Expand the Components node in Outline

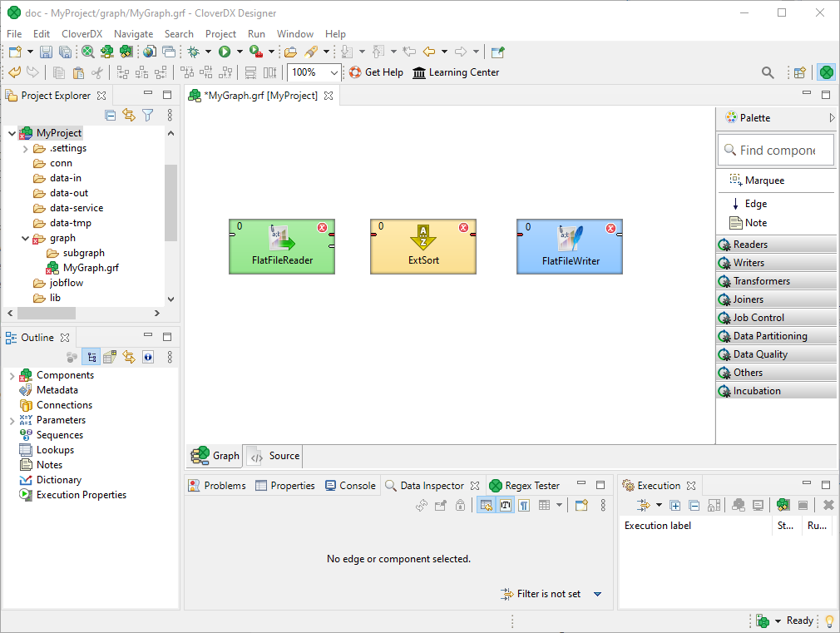[x=12, y=376]
